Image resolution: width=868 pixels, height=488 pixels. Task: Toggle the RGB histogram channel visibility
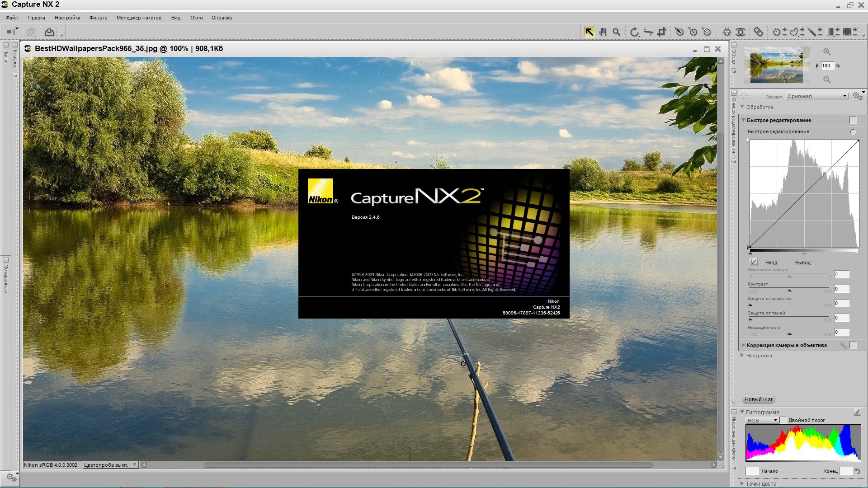tap(761, 420)
